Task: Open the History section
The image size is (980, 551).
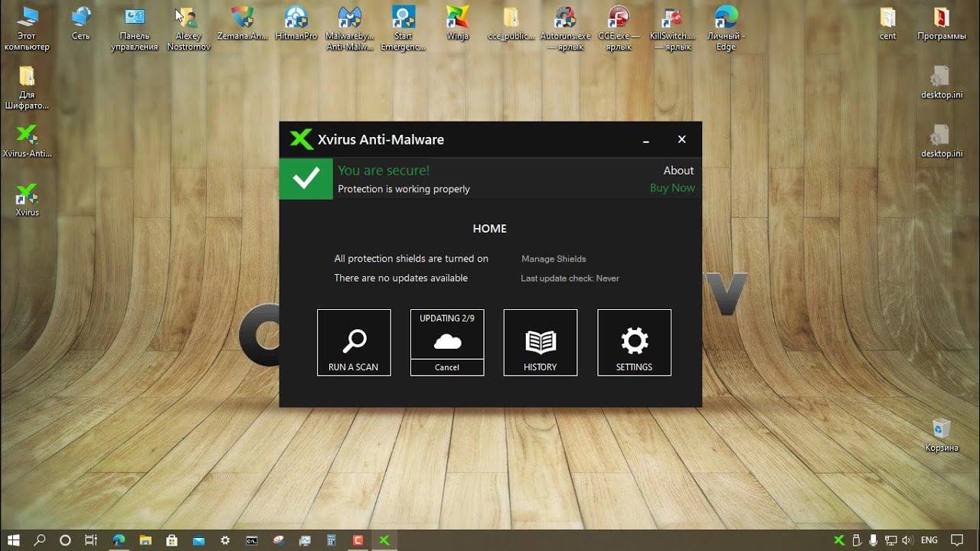Action: [541, 342]
